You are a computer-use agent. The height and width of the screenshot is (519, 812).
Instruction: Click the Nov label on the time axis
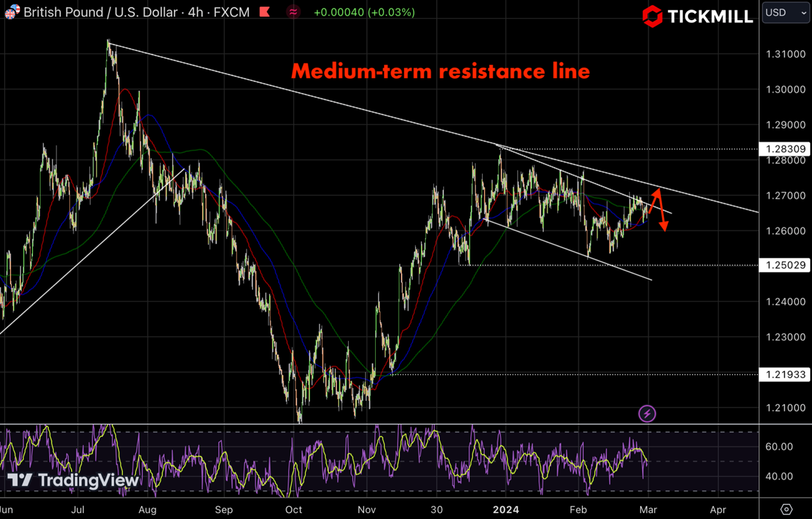click(x=366, y=510)
